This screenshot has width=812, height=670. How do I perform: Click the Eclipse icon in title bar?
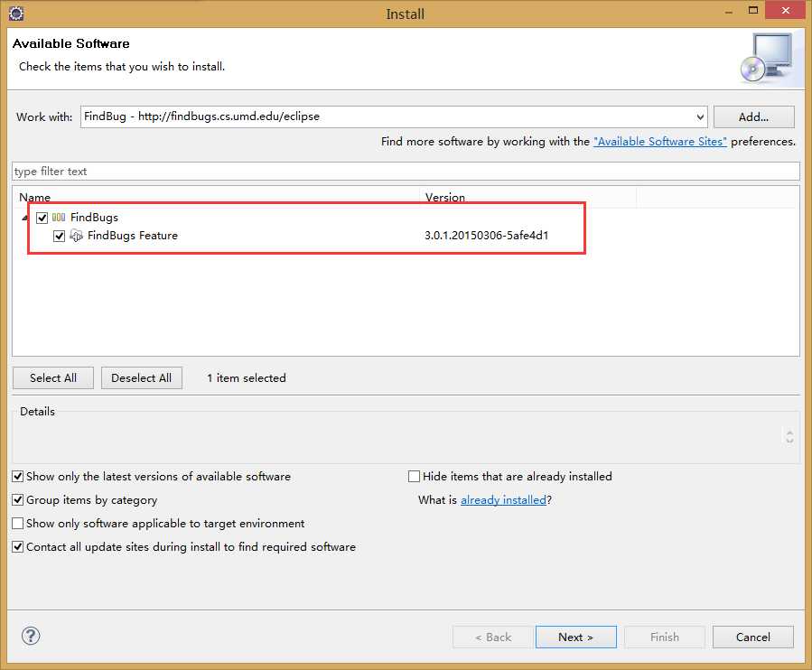(x=16, y=14)
